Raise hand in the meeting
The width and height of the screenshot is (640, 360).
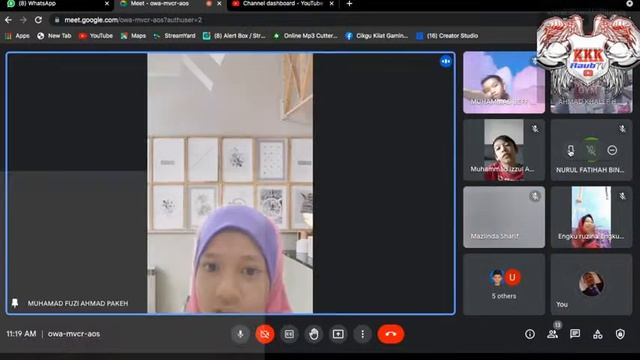coord(313,334)
